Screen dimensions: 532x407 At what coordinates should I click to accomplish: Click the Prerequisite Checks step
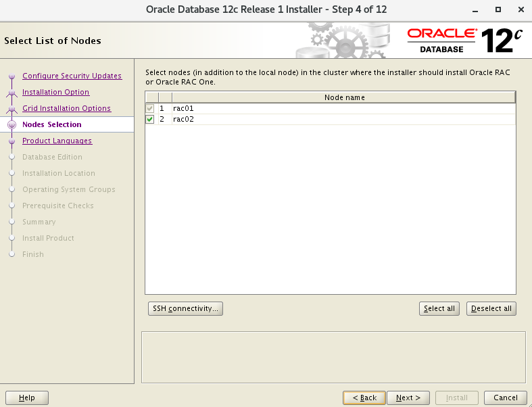tap(58, 206)
